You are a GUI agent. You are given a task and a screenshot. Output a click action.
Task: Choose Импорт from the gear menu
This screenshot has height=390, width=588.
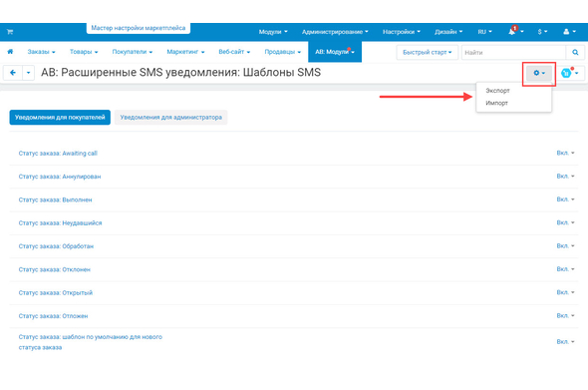click(x=496, y=103)
